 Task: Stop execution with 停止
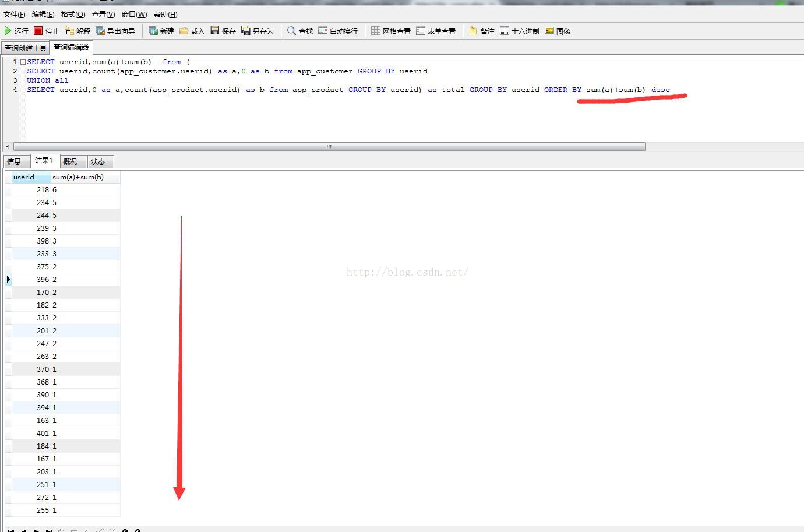coord(47,31)
